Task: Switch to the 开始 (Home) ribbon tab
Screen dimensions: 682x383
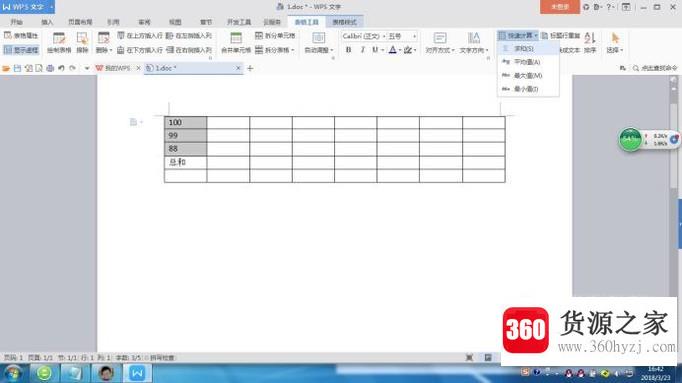Action: (x=17, y=22)
